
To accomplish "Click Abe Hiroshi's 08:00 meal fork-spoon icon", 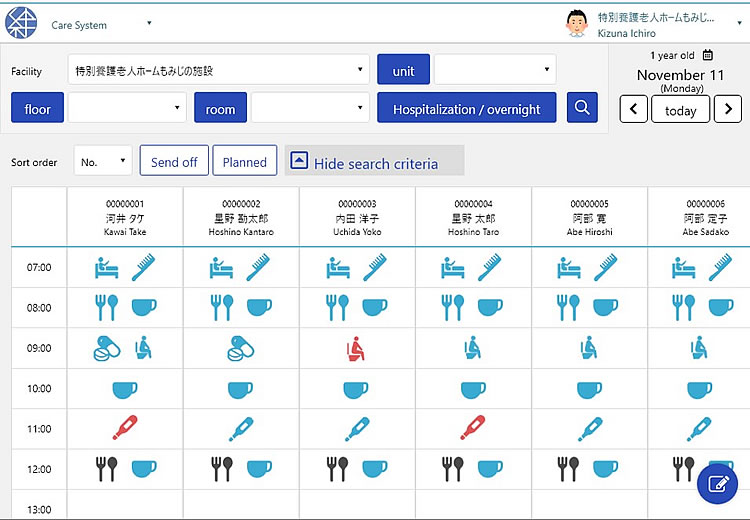I will (x=568, y=307).
